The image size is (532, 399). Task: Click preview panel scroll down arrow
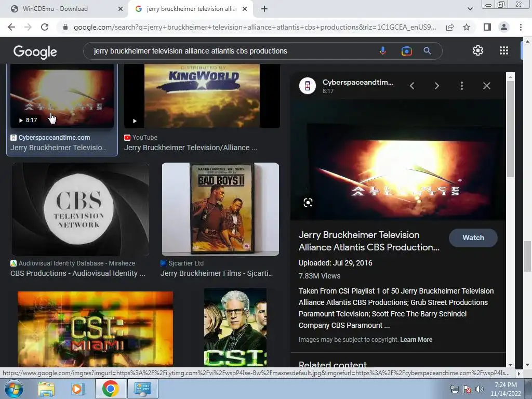pyautogui.click(x=510, y=365)
